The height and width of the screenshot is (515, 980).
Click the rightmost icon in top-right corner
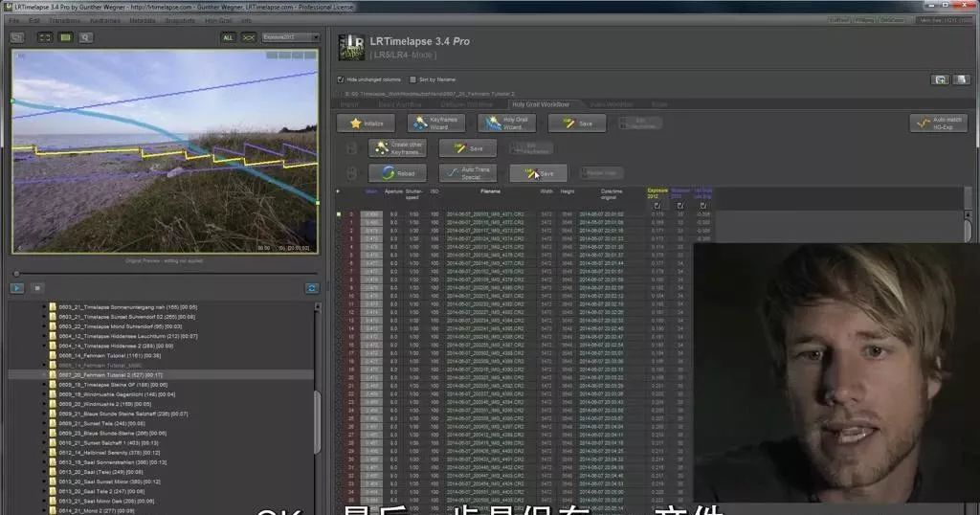961,79
